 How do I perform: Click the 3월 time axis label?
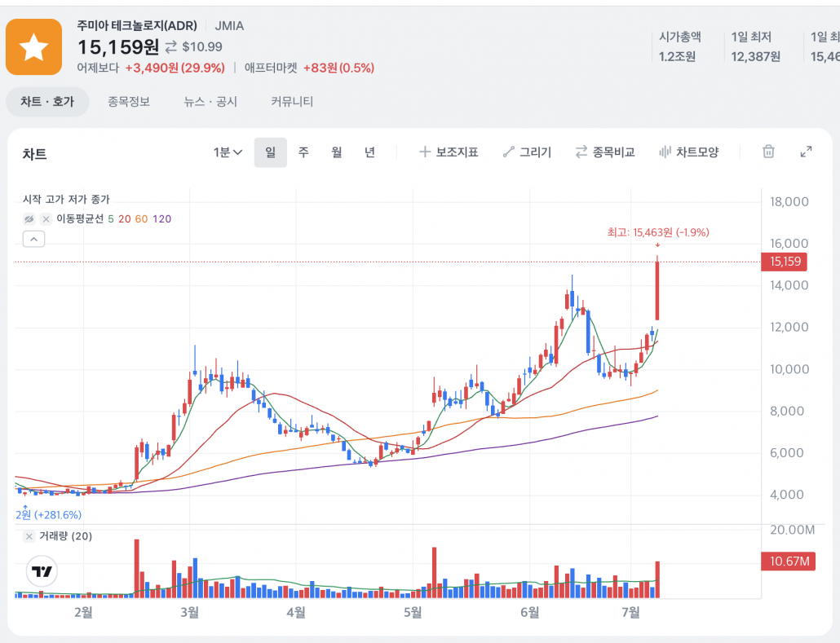click(x=190, y=612)
